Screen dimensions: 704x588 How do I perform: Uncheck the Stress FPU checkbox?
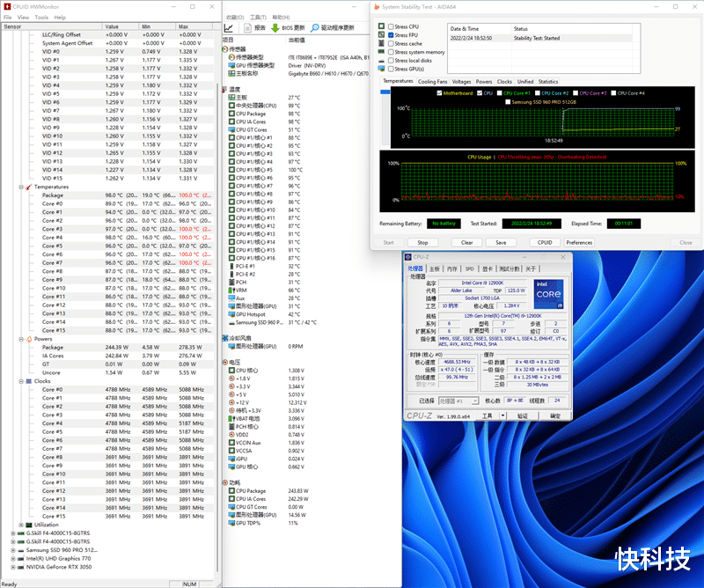pyautogui.click(x=391, y=35)
